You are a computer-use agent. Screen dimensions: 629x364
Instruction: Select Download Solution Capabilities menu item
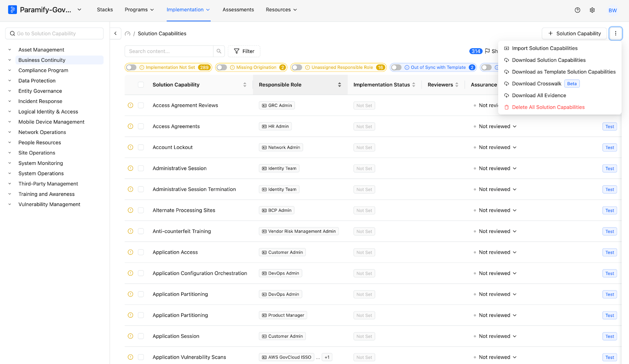[560, 60]
